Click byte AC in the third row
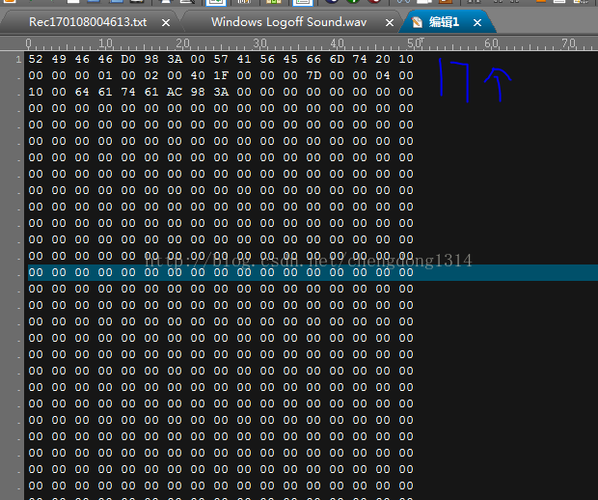 coord(174,92)
